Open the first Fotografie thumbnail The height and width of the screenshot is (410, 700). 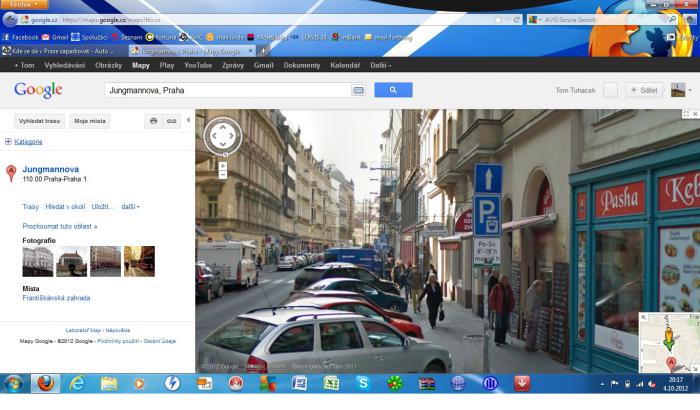pyautogui.click(x=37, y=261)
